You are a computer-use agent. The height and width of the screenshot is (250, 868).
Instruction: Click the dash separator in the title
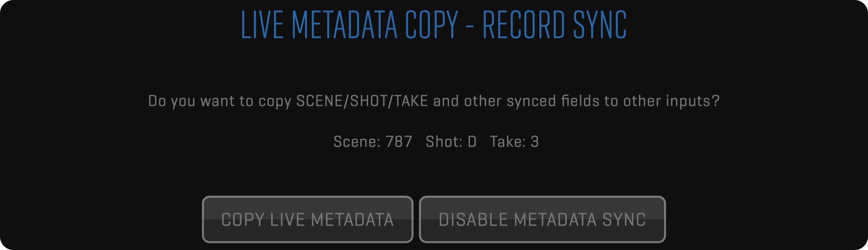[x=470, y=26]
